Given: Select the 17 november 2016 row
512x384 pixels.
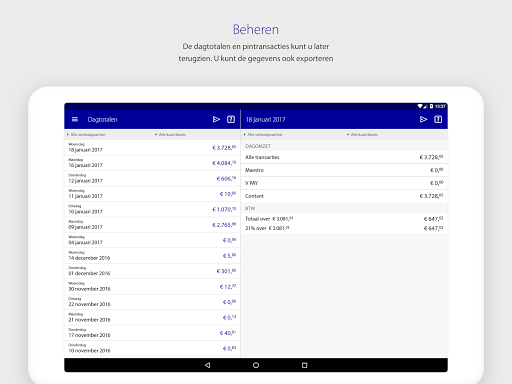Looking at the screenshot, I should [x=152, y=333].
